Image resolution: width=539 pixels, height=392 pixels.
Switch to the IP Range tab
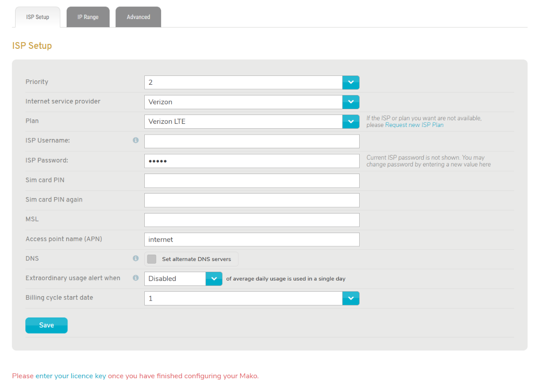(x=87, y=16)
